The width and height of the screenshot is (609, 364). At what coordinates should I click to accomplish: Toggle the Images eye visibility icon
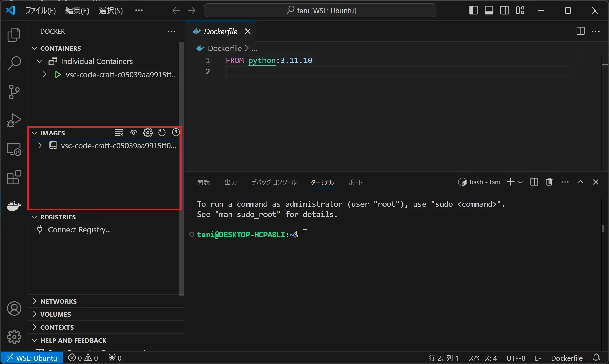[x=133, y=133]
